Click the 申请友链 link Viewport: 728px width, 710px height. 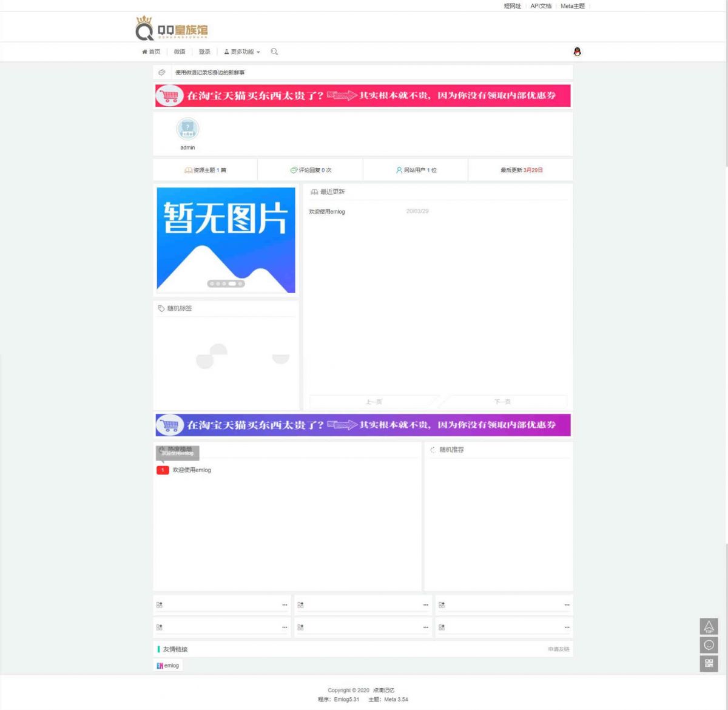[557, 649]
